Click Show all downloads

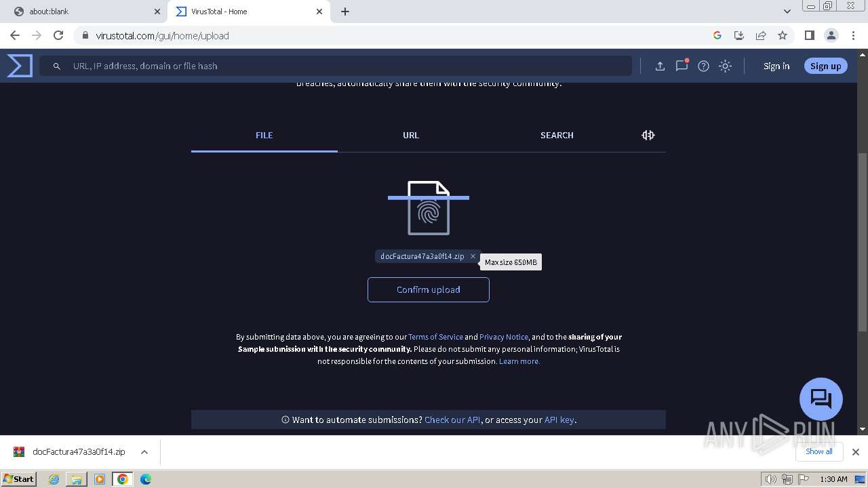click(x=819, y=451)
